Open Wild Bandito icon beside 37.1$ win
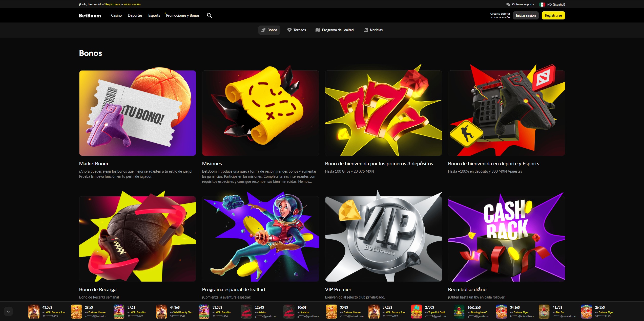 pyautogui.click(x=119, y=311)
